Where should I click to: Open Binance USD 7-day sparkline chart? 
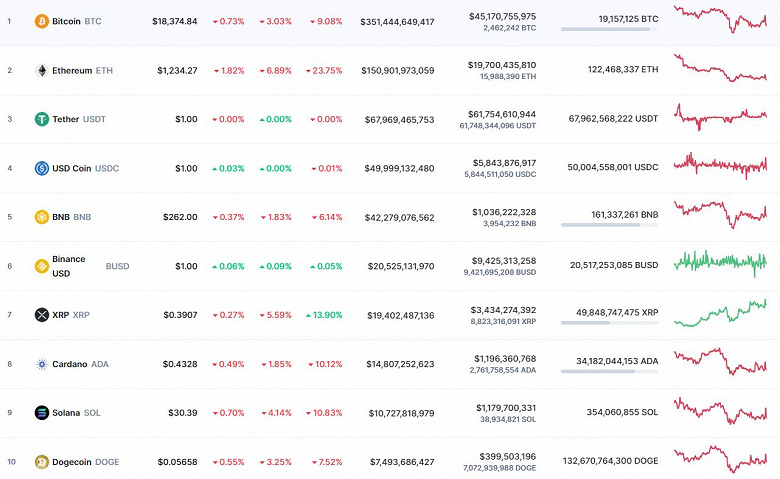720,263
